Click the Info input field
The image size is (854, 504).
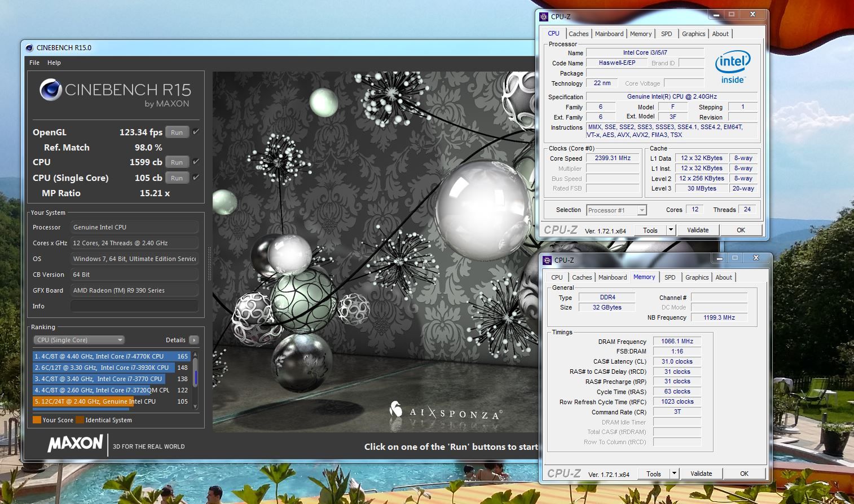coord(134,306)
